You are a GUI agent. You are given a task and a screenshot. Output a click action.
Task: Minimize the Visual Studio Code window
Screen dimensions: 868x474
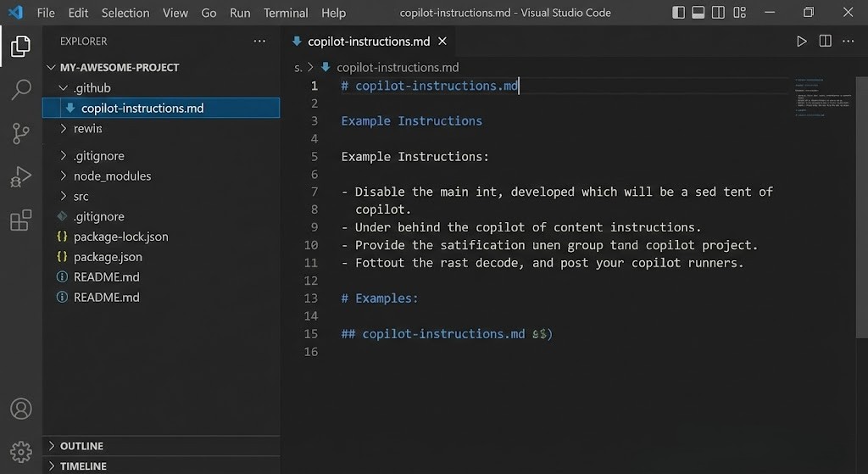pyautogui.click(x=770, y=12)
